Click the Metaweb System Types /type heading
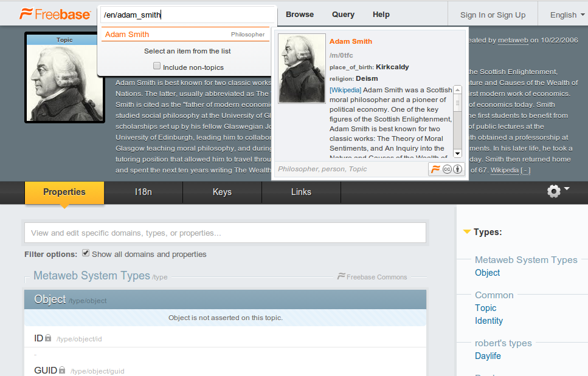 [100, 276]
